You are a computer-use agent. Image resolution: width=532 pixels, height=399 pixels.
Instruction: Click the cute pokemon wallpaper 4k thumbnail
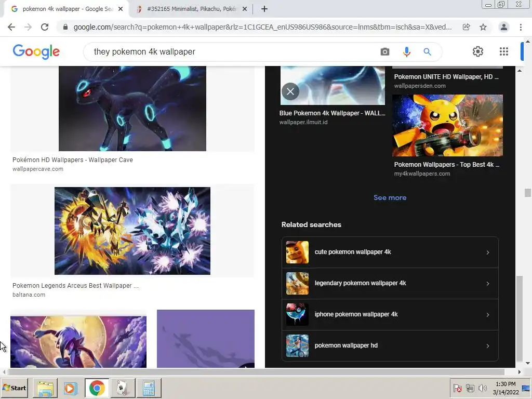[297, 252]
